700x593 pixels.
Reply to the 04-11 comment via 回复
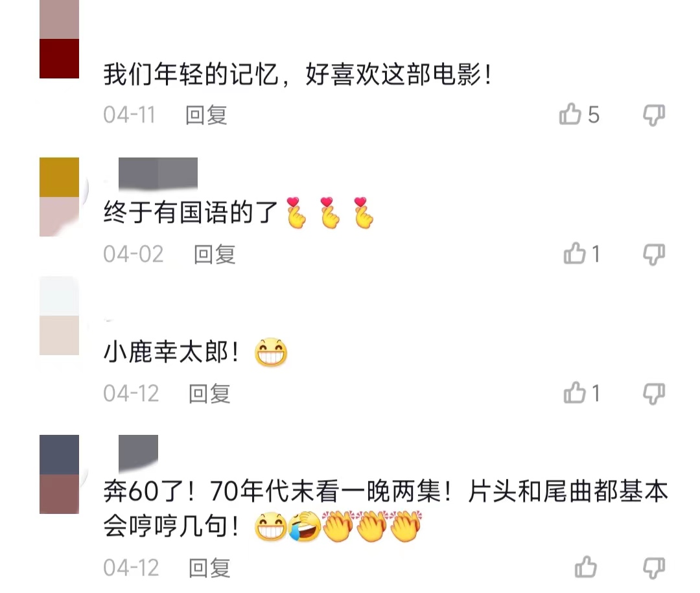click(x=206, y=115)
